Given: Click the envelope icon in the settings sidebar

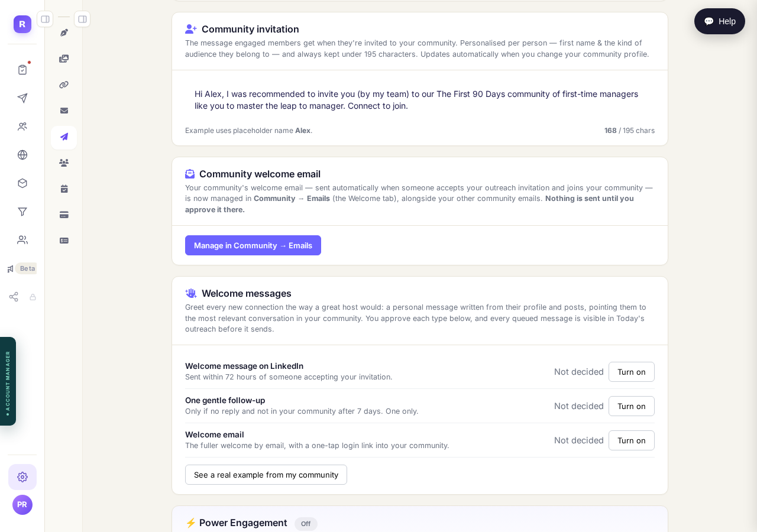Looking at the screenshot, I should 64,111.
